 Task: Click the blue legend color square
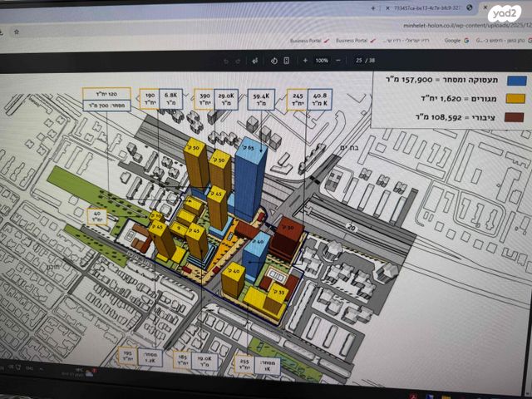(x=517, y=81)
